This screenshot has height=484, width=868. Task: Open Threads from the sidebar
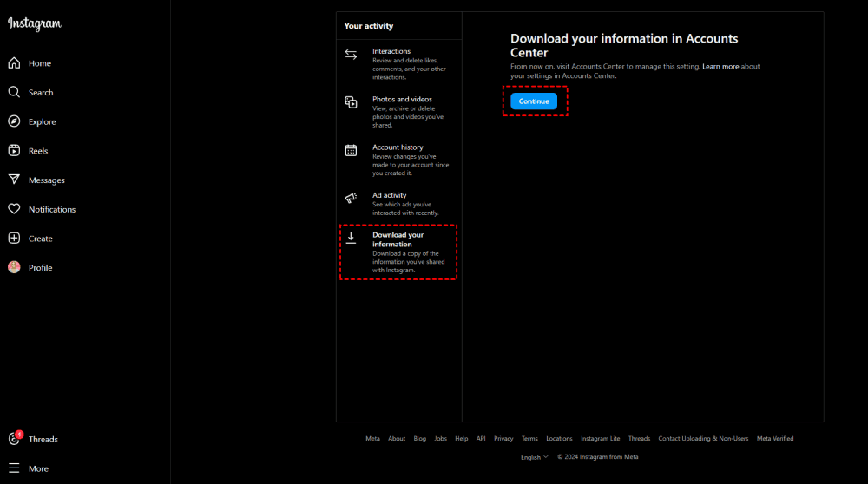click(x=43, y=439)
